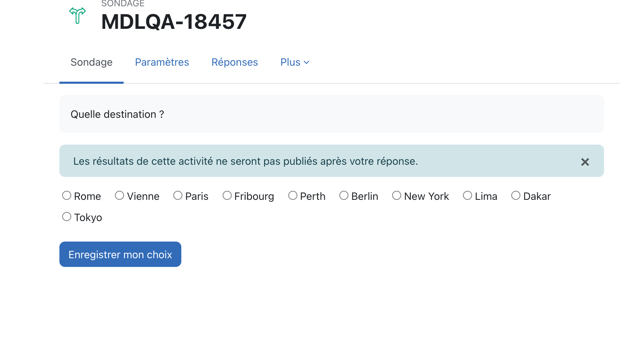Click the chevron next to Plus

tap(306, 63)
